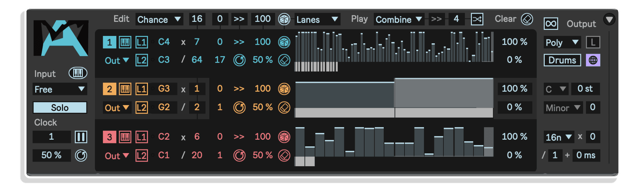Image resolution: width=644 pixels, height=185 pixels.
Task: Click lane 2 shift >> arrows
Action: 239,89
